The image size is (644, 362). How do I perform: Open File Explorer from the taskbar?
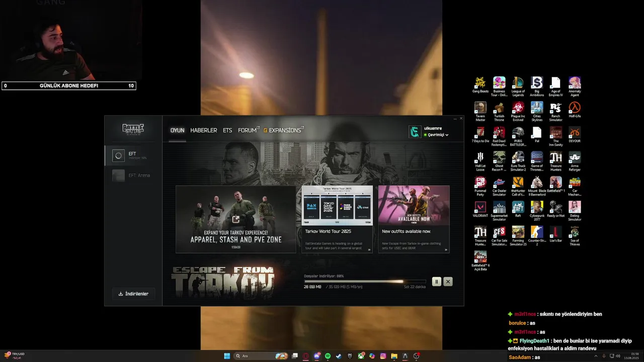click(x=394, y=356)
